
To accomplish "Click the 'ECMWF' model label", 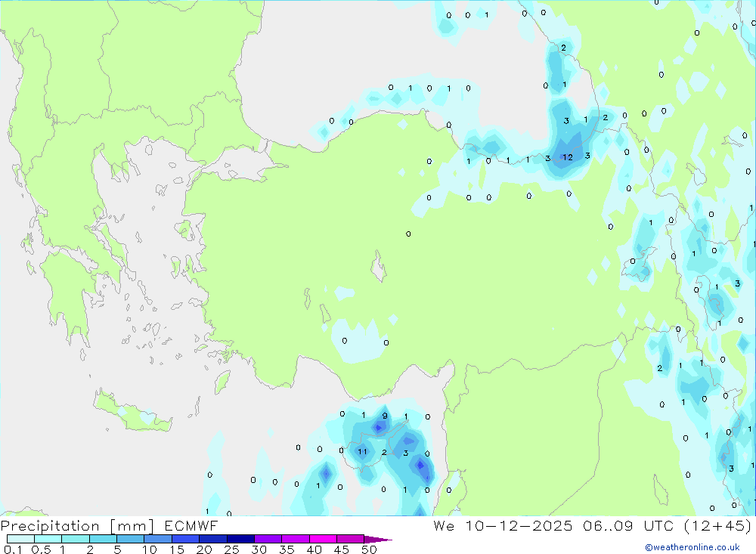I will coord(191,526).
